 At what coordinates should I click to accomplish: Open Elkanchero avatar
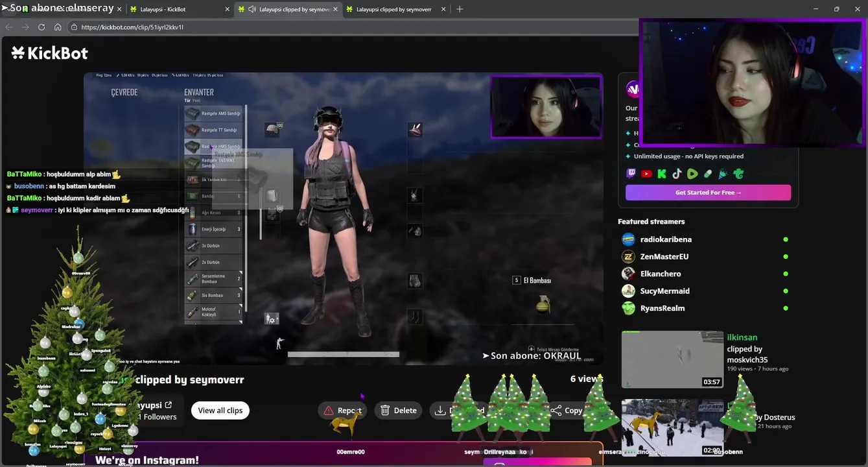coord(628,274)
